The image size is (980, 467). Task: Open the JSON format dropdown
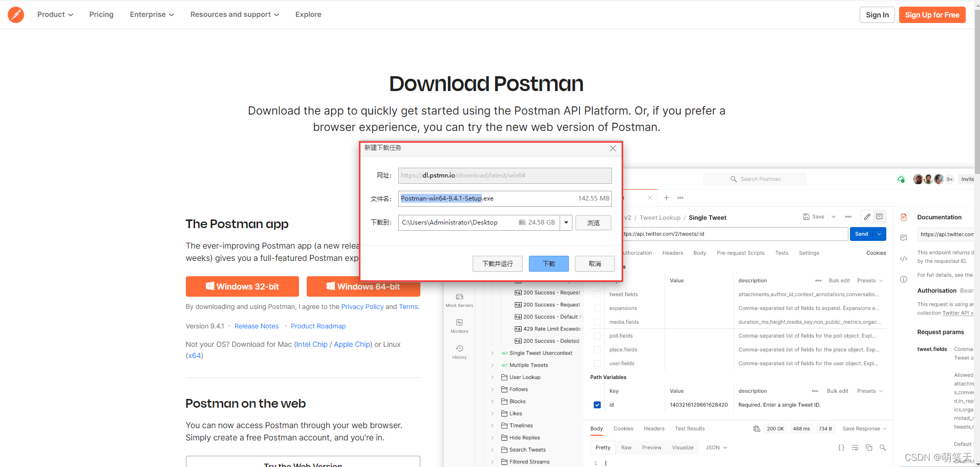(x=716, y=448)
